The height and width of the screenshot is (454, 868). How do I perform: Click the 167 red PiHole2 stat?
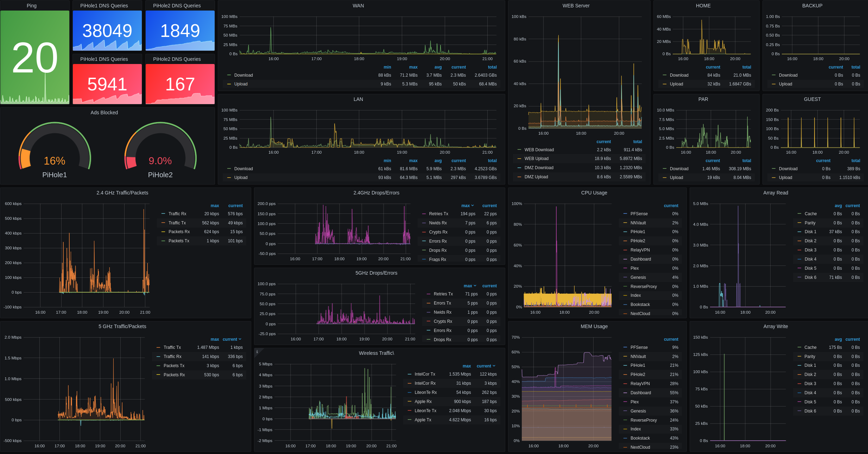(180, 84)
